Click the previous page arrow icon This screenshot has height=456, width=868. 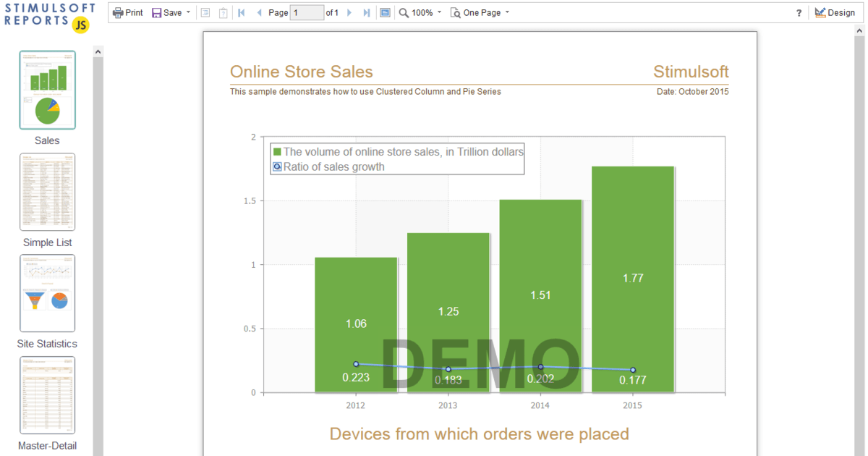pos(260,12)
